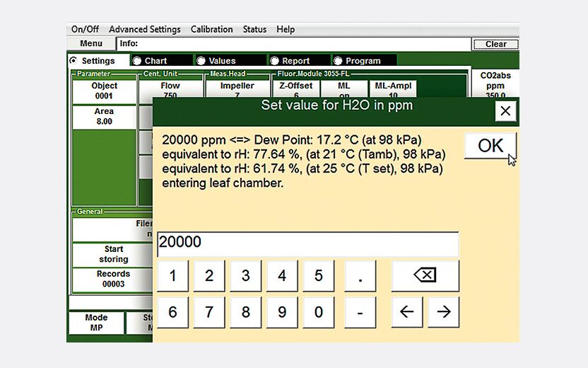Screen dimensions: 588x368
Task: Tap keypad digit 5
Action: click(x=318, y=275)
